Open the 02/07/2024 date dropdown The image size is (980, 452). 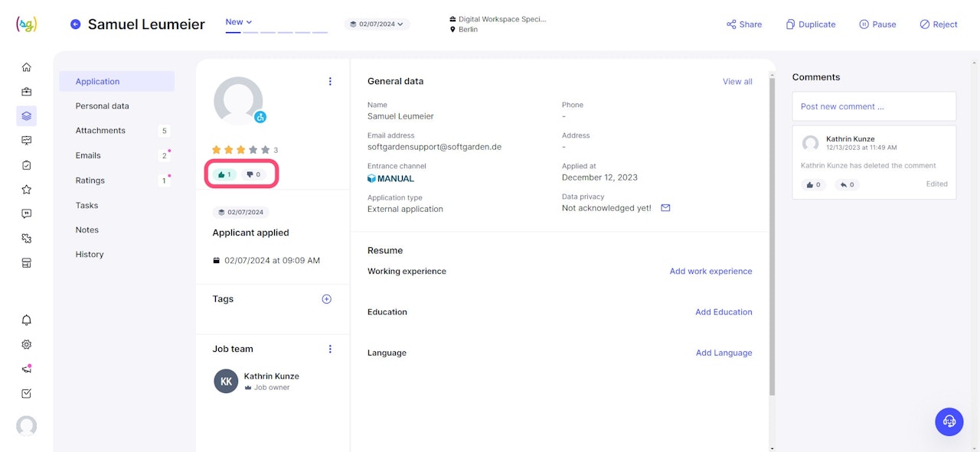pyautogui.click(x=377, y=24)
